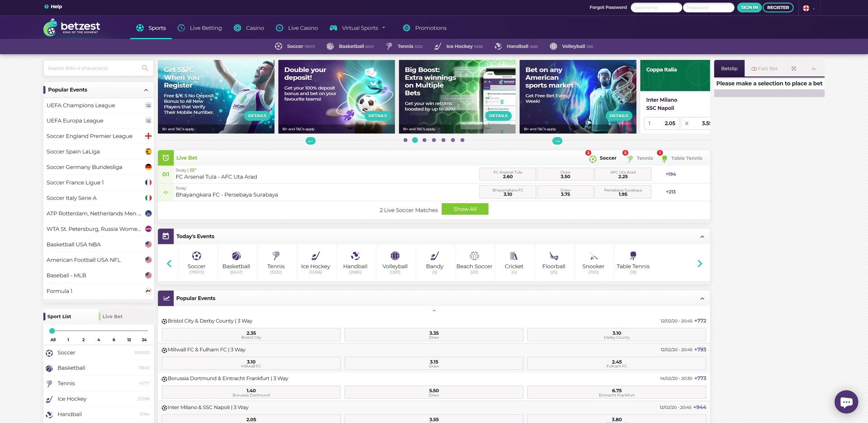Collapse popular events small up chevron
The image size is (868, 423).
[434, 310]
